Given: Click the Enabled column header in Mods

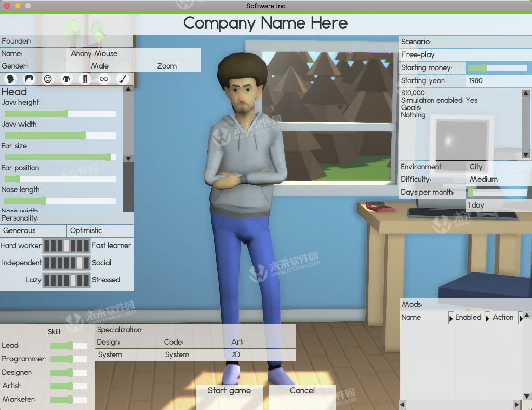Looking at the screenshot, I should (x=469, y=318).
